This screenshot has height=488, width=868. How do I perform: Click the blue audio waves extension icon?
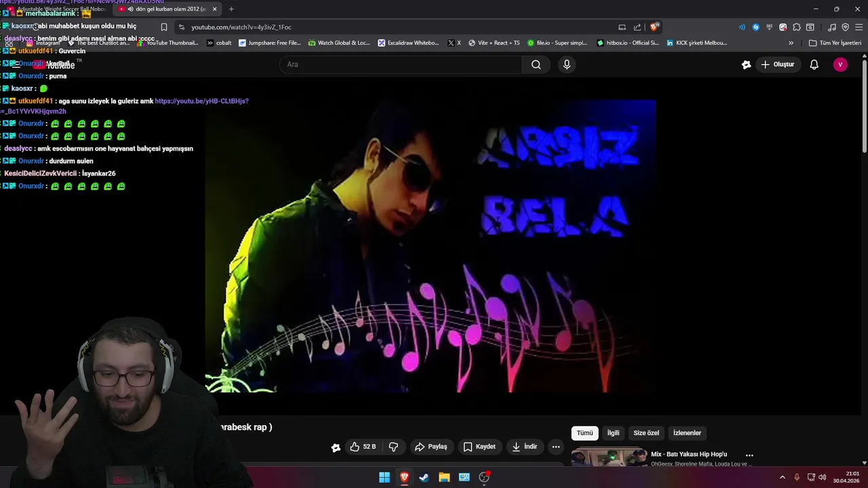click(742, 27)
